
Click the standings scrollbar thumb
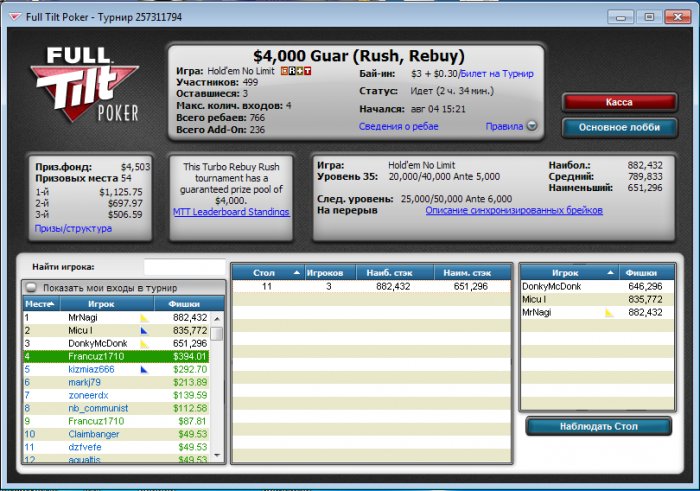pos(217,333)
